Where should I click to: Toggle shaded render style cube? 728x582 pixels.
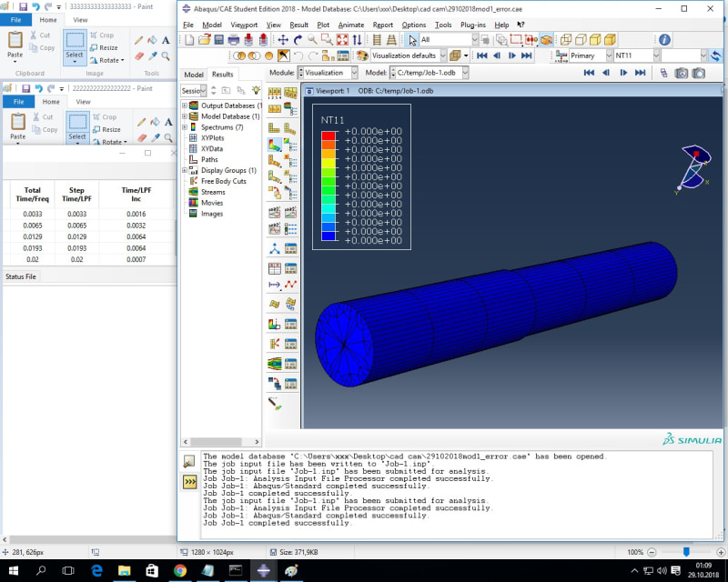[610, 40]
